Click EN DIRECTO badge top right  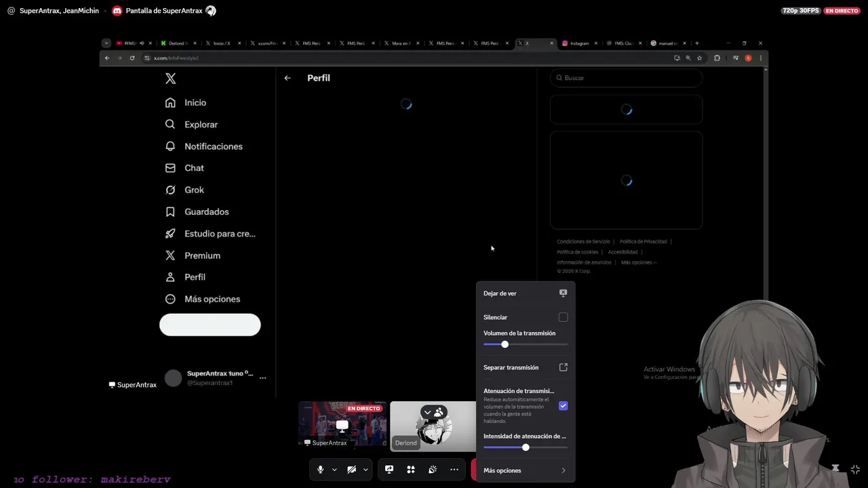click(x=842, y=11)
